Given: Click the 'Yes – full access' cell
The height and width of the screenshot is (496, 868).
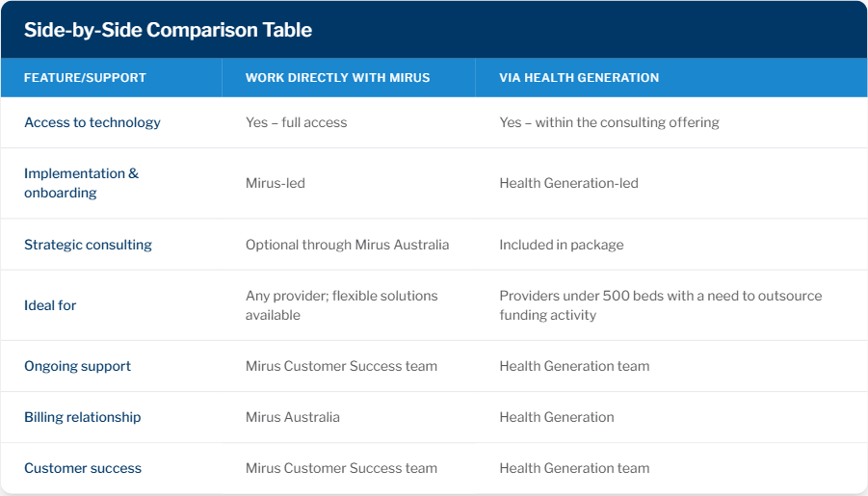Looking at the screenshot, I should point(296,122).
